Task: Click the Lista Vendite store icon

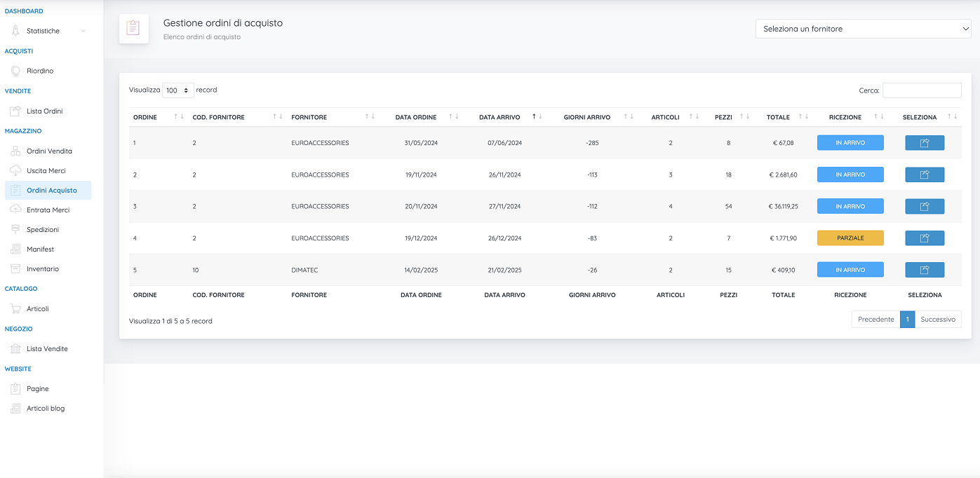Action: [15, 348]
